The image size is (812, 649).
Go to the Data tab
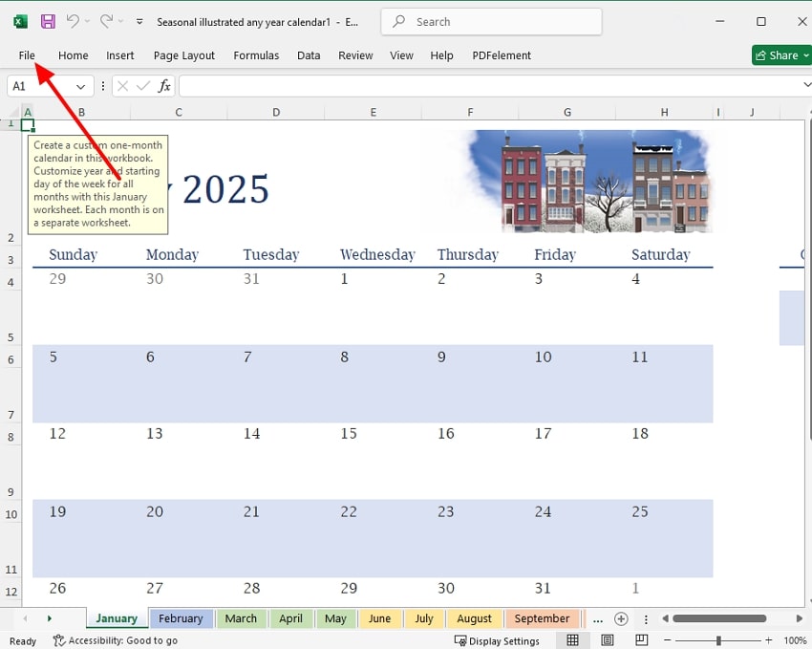click(x=309, y=55)
